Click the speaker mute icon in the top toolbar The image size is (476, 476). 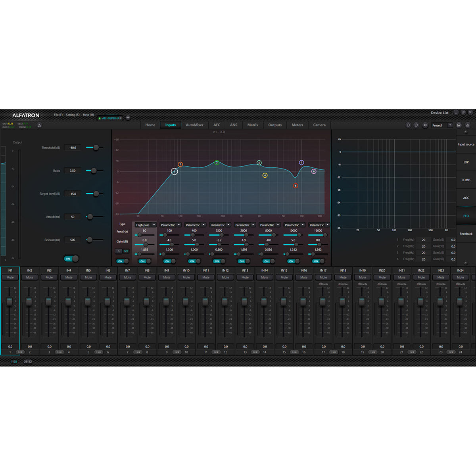425,125
